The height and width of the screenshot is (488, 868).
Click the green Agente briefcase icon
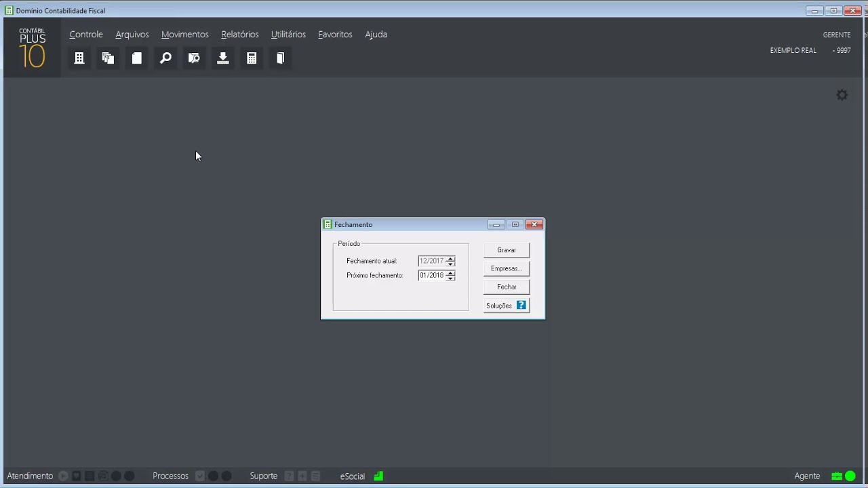(837, 476)
